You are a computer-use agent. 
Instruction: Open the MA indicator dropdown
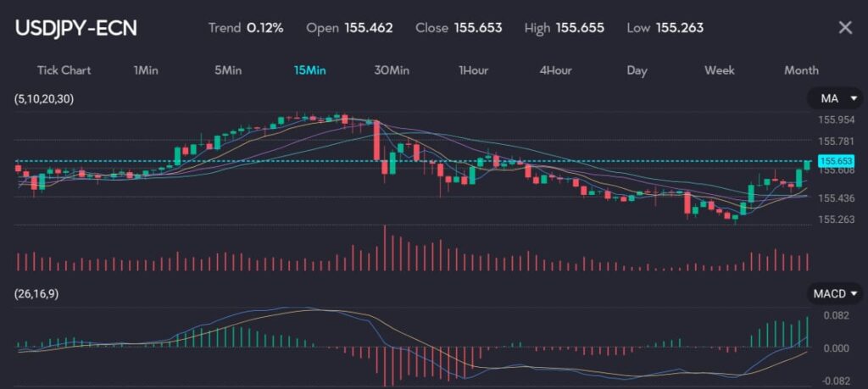pyautogui.click(x=834, y=99)
